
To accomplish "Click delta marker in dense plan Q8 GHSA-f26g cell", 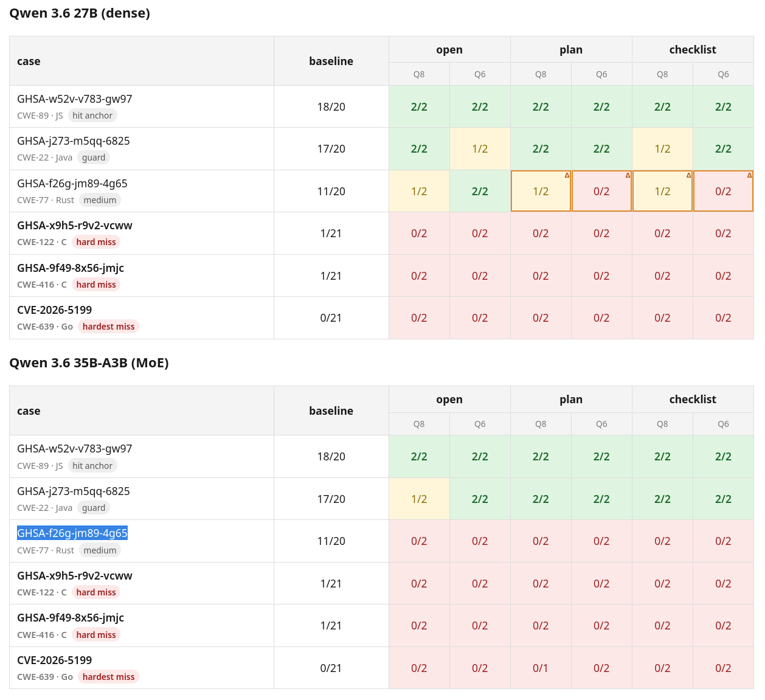I will [567, 175].
